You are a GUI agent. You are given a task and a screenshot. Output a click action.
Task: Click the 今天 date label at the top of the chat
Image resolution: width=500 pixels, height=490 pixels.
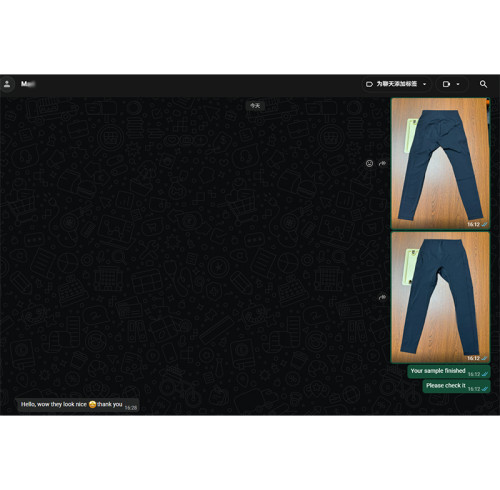[255, 106]
